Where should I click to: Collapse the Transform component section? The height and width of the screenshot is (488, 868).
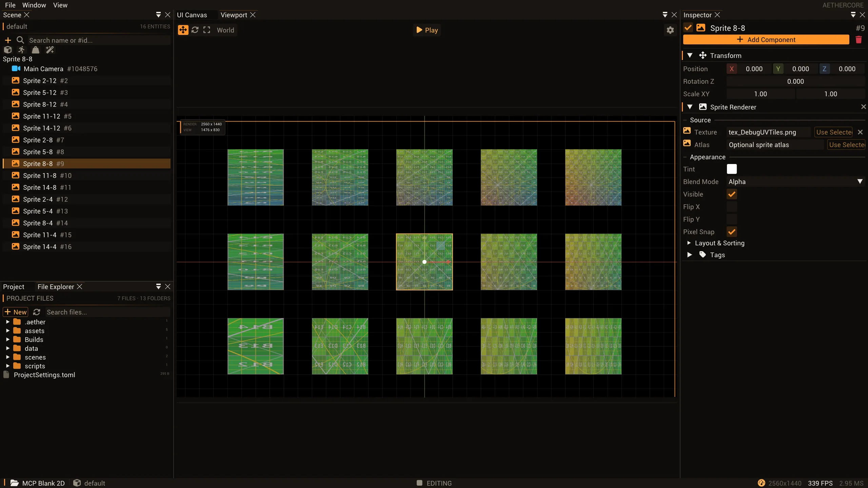[x=690, y=55]
